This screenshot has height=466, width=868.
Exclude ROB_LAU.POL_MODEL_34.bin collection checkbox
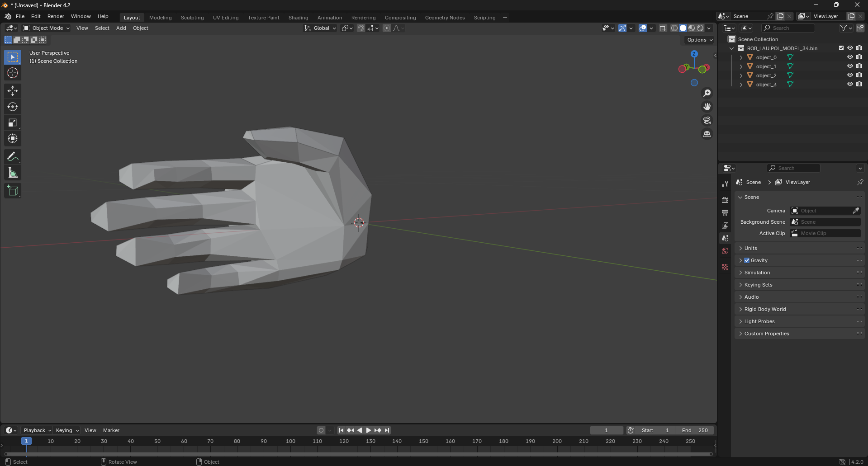pyautogui.click(x=841, y=48)
